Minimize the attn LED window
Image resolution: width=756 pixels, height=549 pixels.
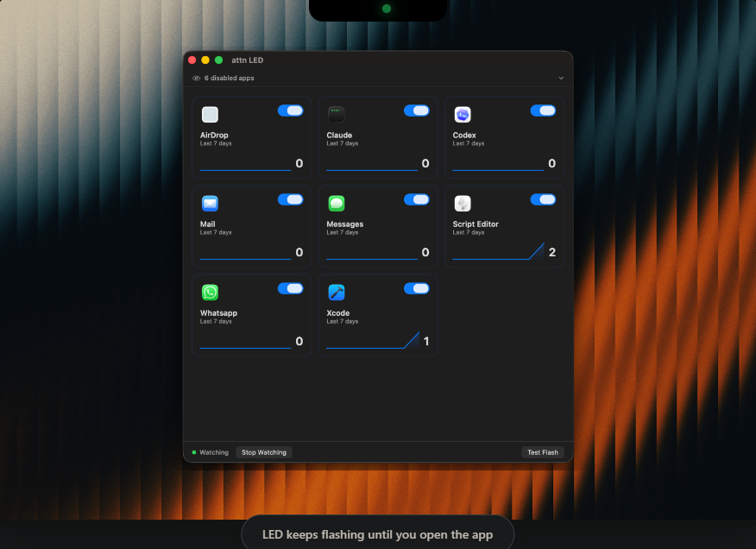coord(205,60)
